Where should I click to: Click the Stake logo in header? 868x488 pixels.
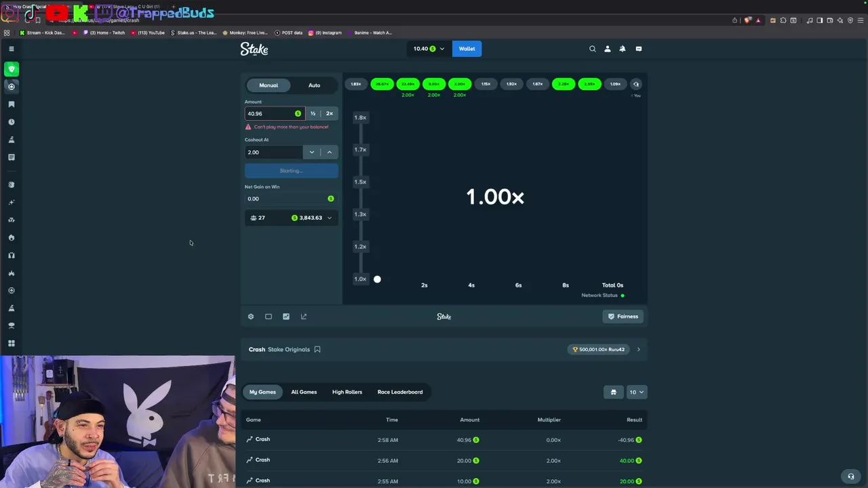click(x=254, y=49)
